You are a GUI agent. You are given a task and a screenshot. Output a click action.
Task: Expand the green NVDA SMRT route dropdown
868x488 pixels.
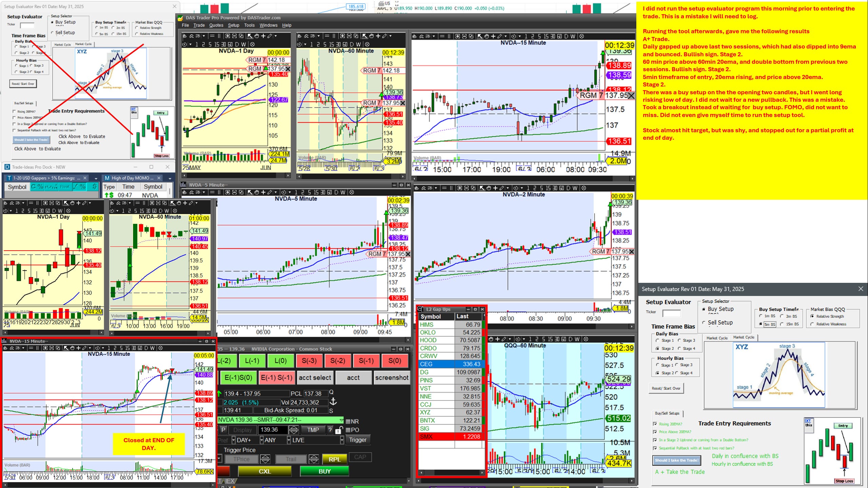[x=341, y=421]
